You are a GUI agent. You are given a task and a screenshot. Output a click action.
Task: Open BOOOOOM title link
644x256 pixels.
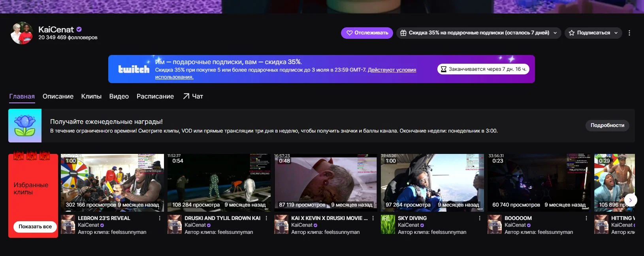pos(518,218)
